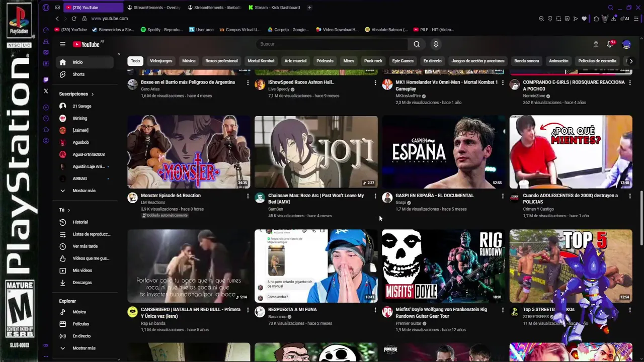Open the Spotify bookmark in bookmarks bar

tap(162, 30)
